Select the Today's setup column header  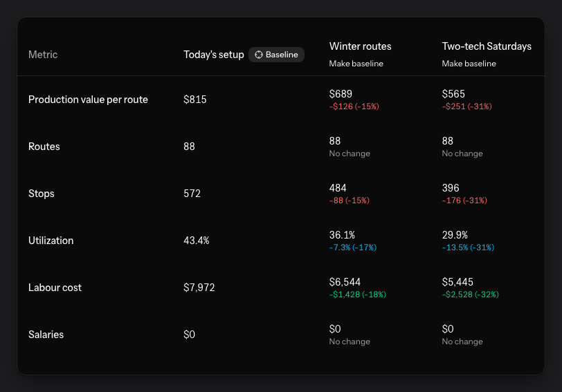click(214, 55)
